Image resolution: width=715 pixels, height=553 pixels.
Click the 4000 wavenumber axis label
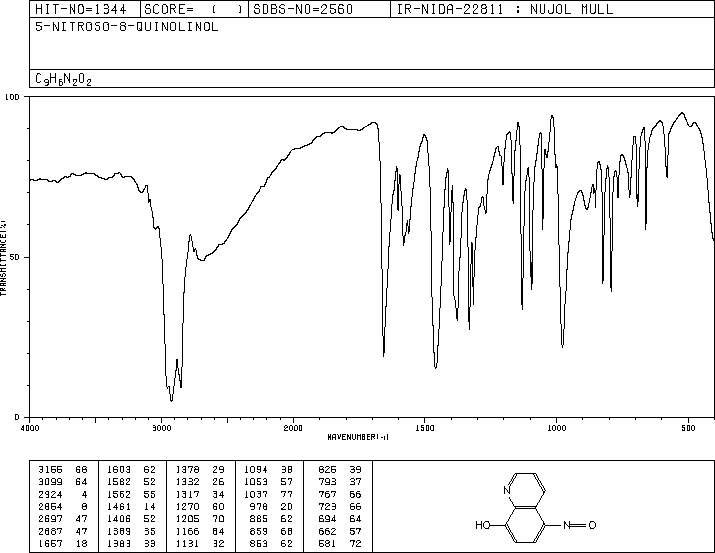coord(30,428)
